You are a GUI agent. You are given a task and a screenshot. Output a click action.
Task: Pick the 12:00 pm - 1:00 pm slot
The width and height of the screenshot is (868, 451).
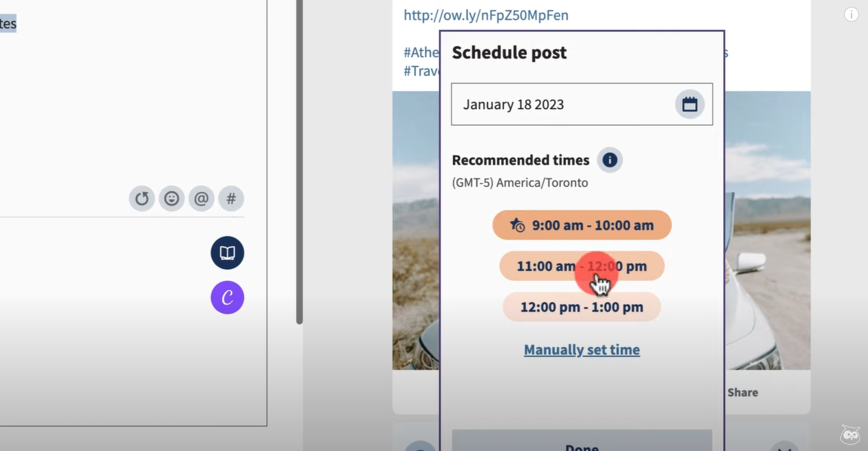click(582, 307)
